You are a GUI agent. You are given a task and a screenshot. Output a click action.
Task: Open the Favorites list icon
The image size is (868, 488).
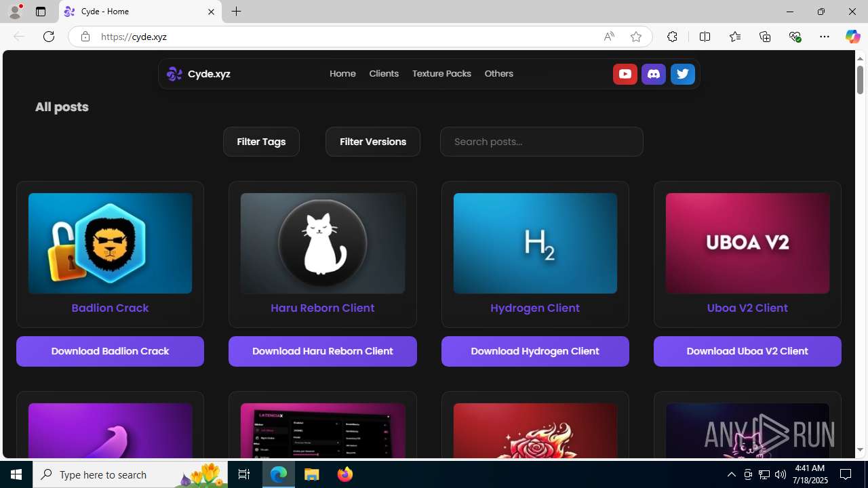pyautogui.click(x=735, y=37)
